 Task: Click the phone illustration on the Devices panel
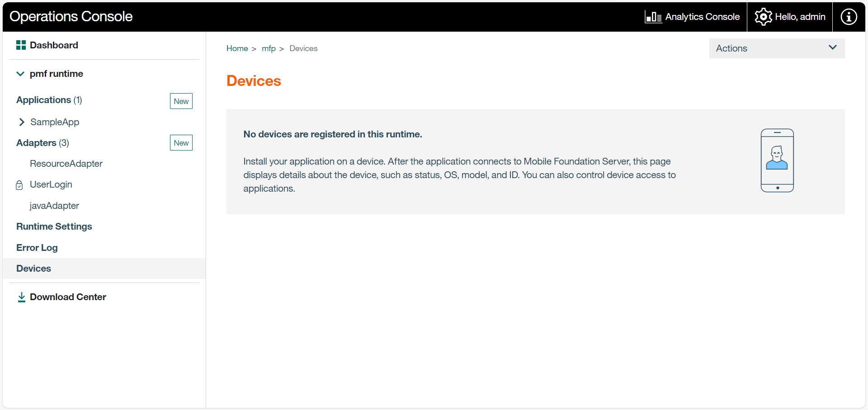[777, 160]
